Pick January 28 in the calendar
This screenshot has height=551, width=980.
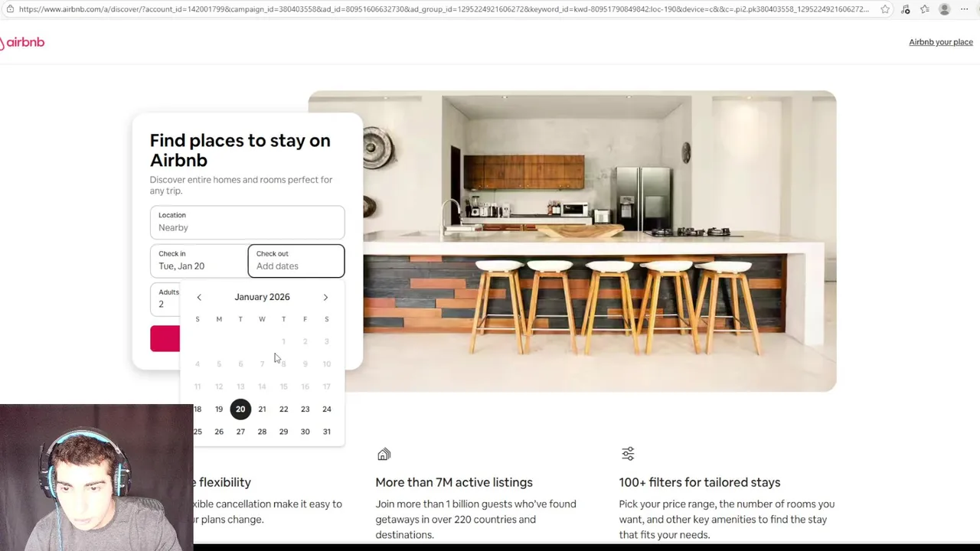(x=262, y=432)
